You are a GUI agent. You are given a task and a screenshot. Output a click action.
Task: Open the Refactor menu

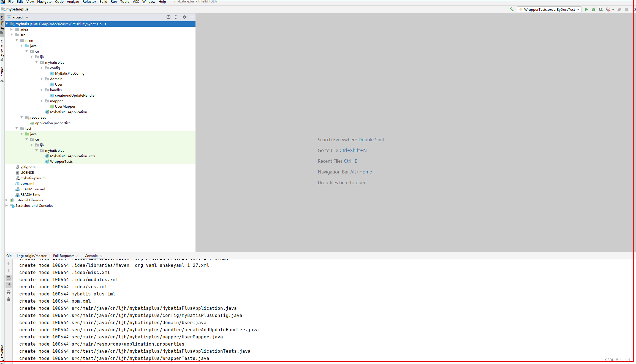pos(89,2)
